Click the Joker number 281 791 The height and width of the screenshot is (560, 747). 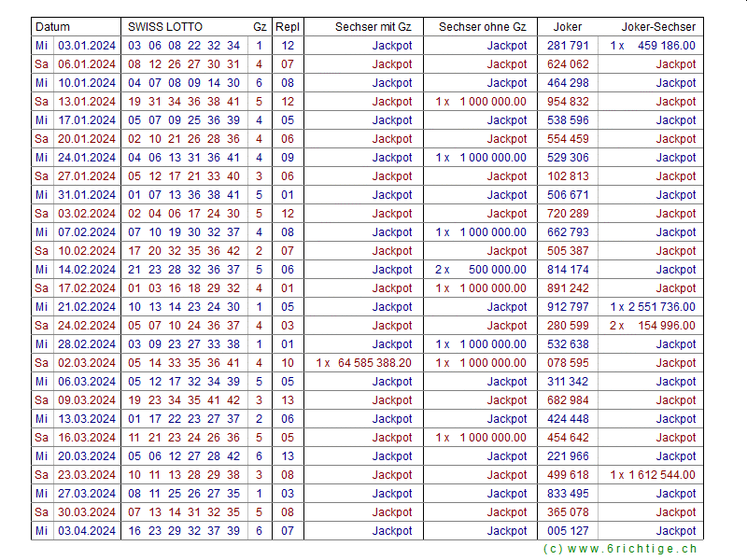pyautogui.click(x=568, y=46)
